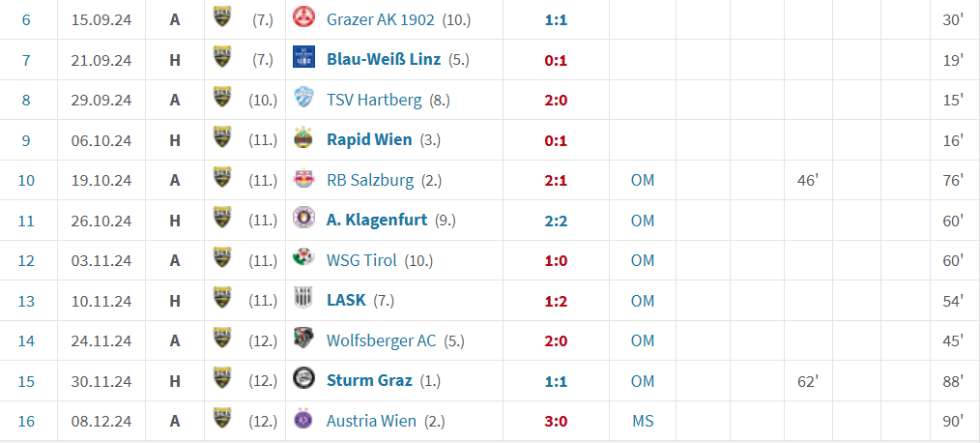Open the 2:1 result against RB Salzburg
The image size is (980, 443).
pos(556,180)
